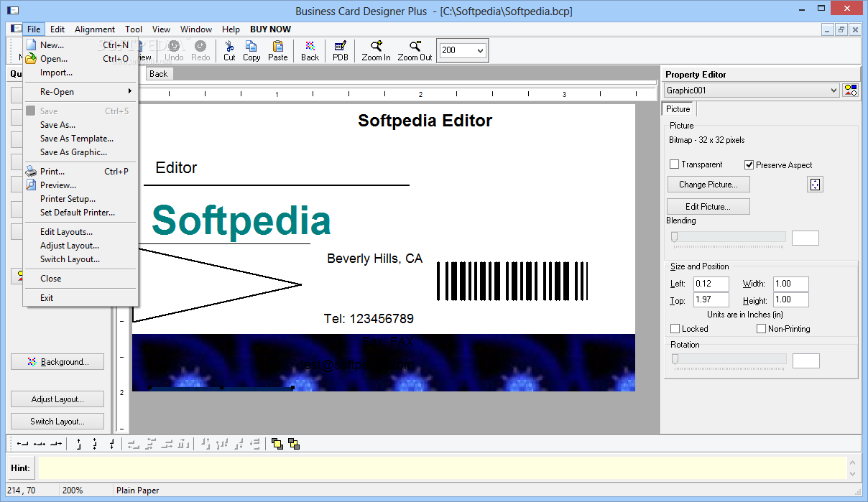The width and height of the screenshot is (868, 502).
Task: Click the Height value input field
Action: [790, 300]
